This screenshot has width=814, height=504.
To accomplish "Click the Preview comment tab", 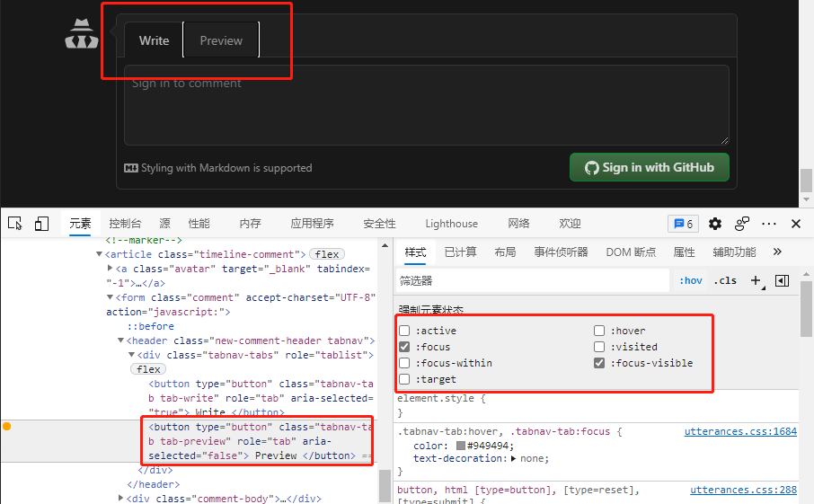I will pos(221,40).
